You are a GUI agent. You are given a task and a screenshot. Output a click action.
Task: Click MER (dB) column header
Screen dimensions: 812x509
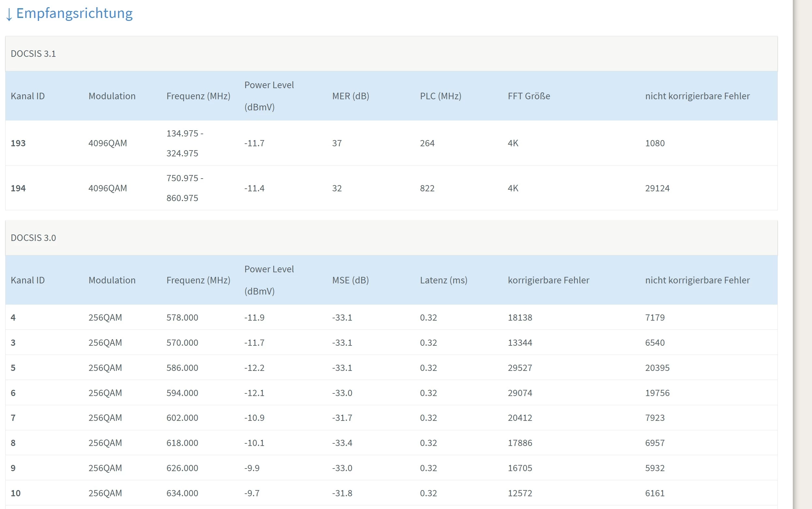350,96
